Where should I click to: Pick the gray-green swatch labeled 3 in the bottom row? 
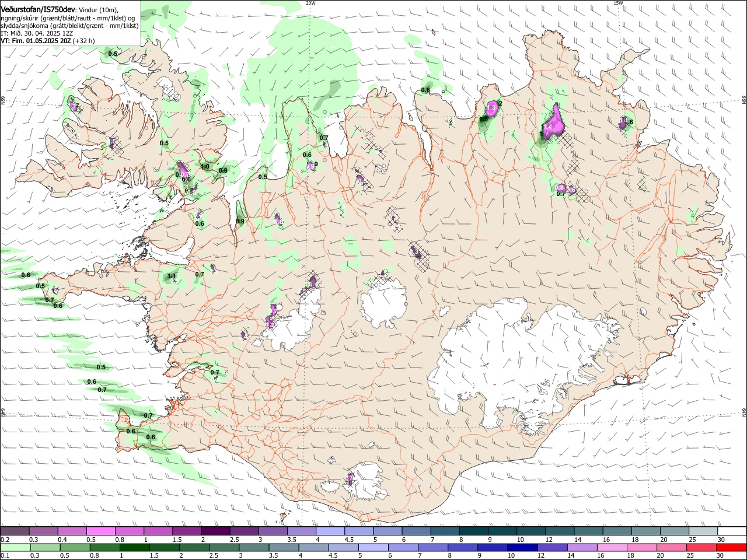point(253,547)
